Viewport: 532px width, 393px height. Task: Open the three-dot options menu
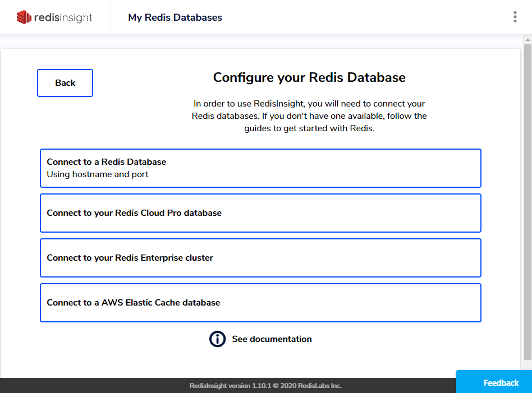click(x=515, y=17)
